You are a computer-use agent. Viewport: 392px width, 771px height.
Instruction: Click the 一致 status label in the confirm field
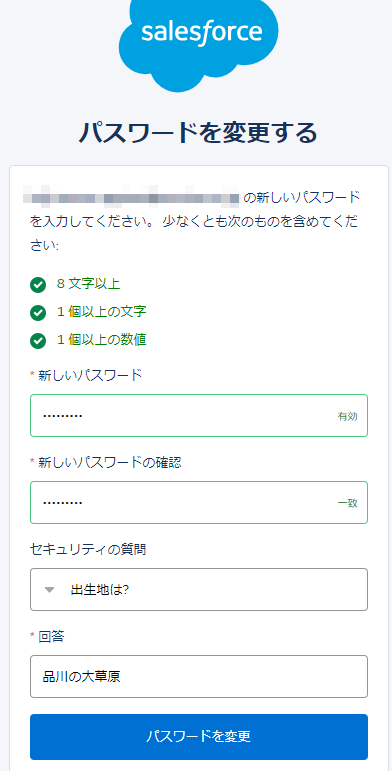(x=347, y=504)
